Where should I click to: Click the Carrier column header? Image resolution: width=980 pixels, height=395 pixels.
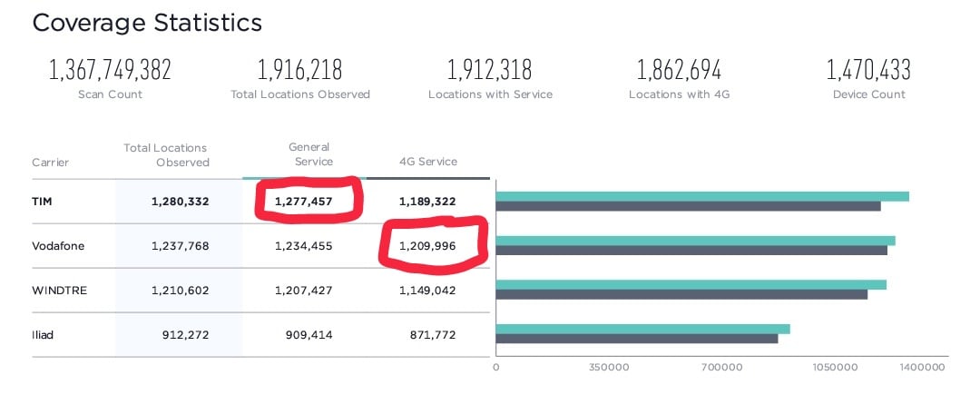[50, 163]
